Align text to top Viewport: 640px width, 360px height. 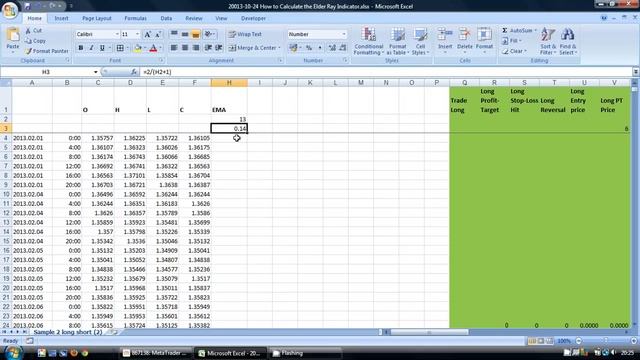[x=174, y=34]
